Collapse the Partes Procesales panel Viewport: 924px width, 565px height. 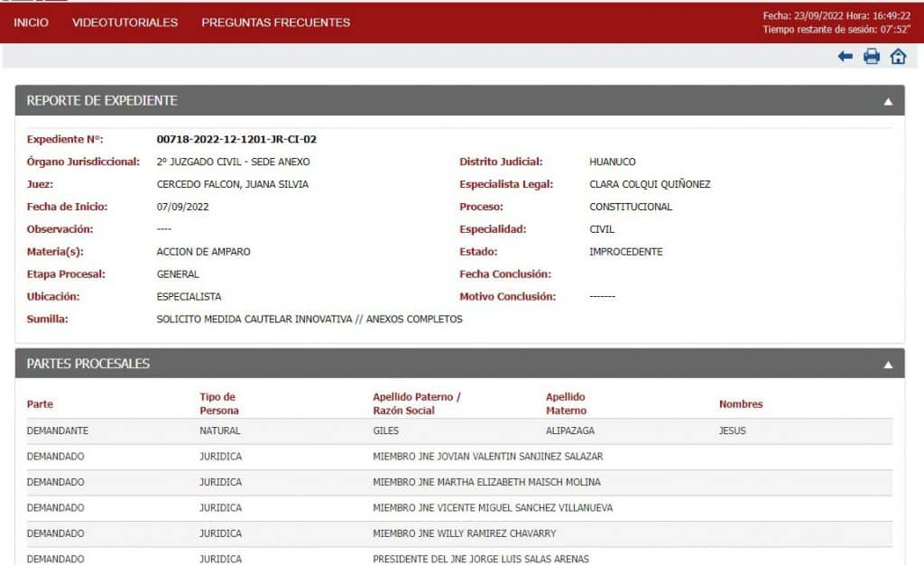[x=888, y=365]
